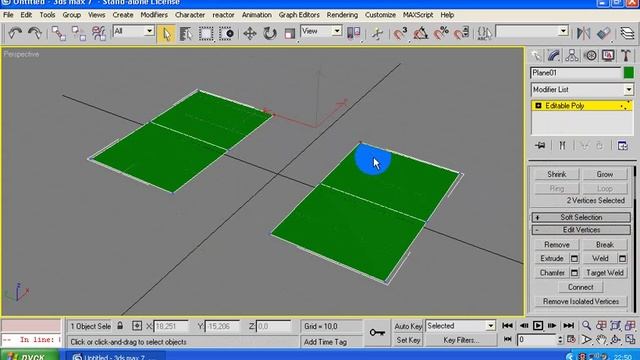This screenshot has width=640, height=360.
Task: Open the Chamfer settings box
Action: pos(574,273)
